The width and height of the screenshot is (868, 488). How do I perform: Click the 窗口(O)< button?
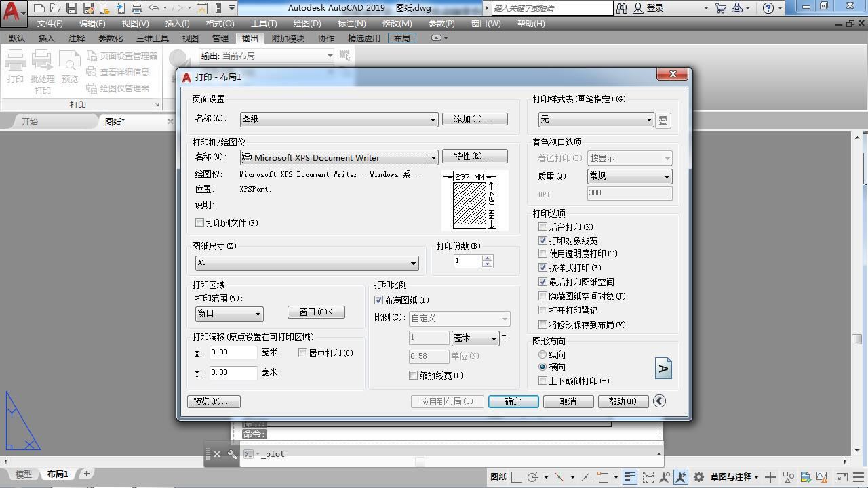point(316,312)
